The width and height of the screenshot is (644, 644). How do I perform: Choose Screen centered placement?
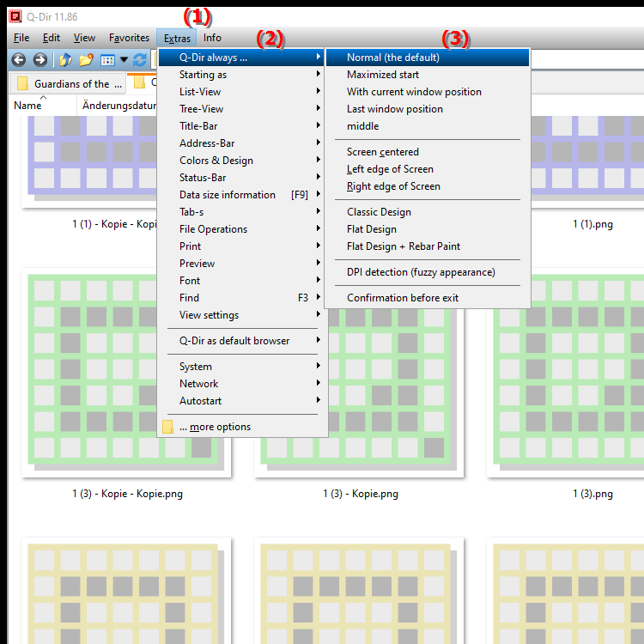coord(428,152)
